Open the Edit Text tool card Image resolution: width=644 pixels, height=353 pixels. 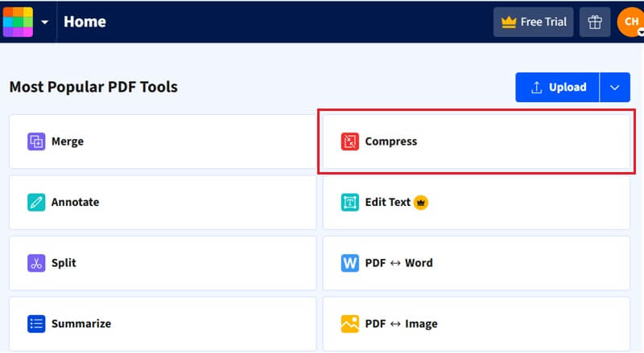[476, 203]
